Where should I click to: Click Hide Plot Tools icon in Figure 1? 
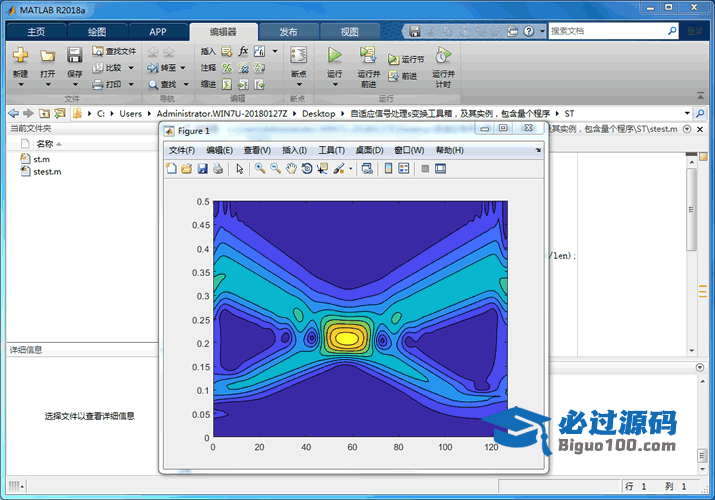pos(425,169)
